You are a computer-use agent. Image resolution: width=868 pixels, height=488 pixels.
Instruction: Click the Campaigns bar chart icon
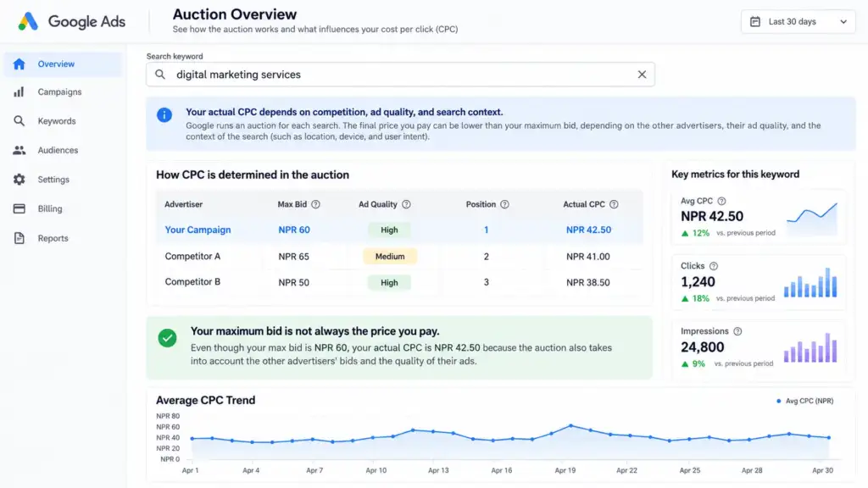click(x=19, y=91)
